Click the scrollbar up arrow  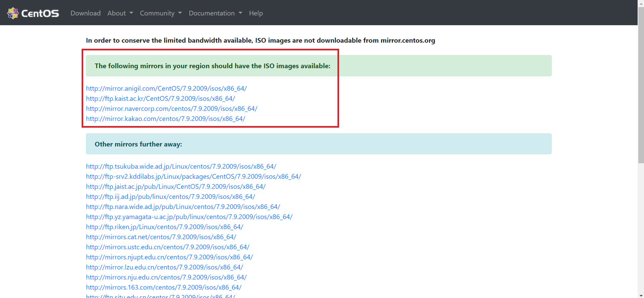coord(641,3)
